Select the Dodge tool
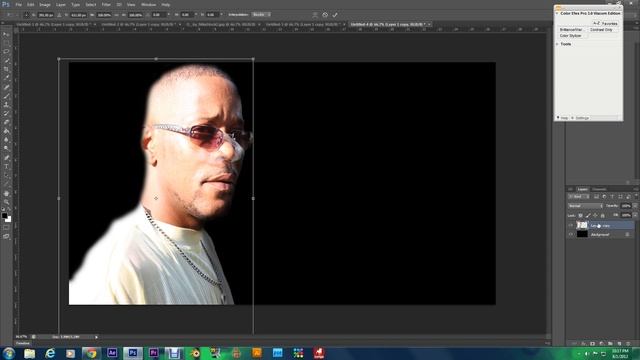The height and width of the screenshot is (360, 640). point(6,148)
